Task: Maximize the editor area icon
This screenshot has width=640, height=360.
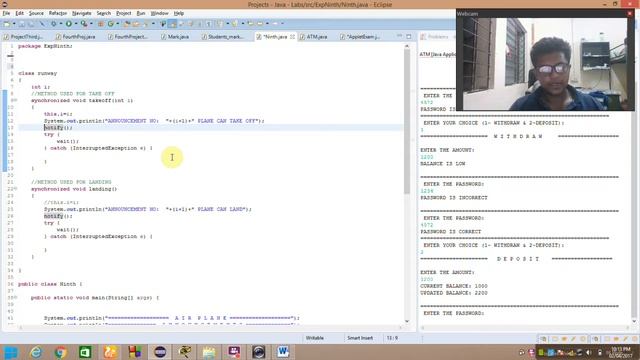Action: (x=409, y=36)
